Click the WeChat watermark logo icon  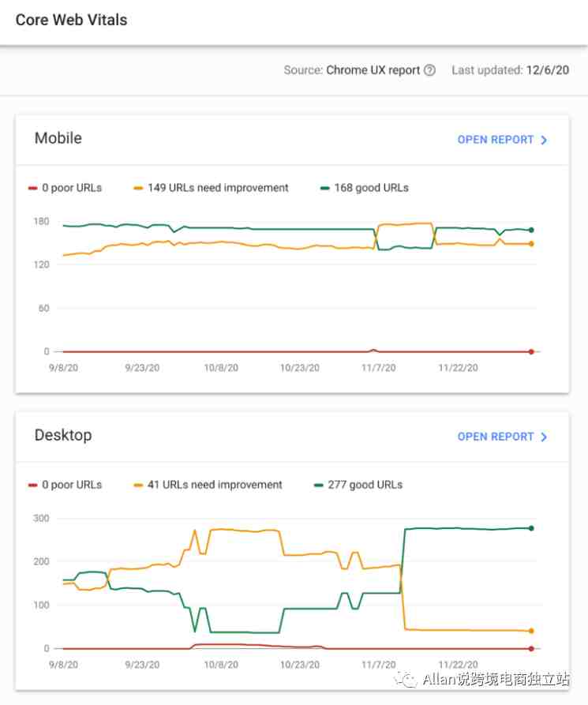pyautogui.click(x=407, y=679)
